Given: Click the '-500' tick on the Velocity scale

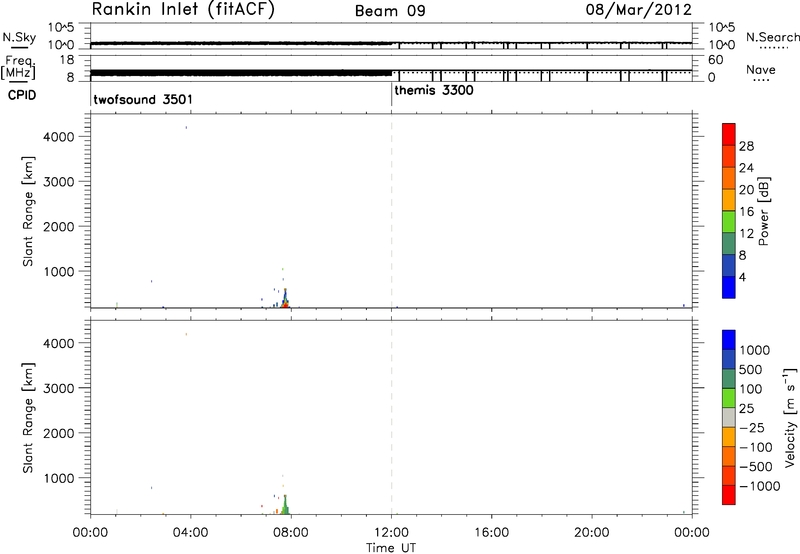Looking at the screenshot, I should pos(756,466).
